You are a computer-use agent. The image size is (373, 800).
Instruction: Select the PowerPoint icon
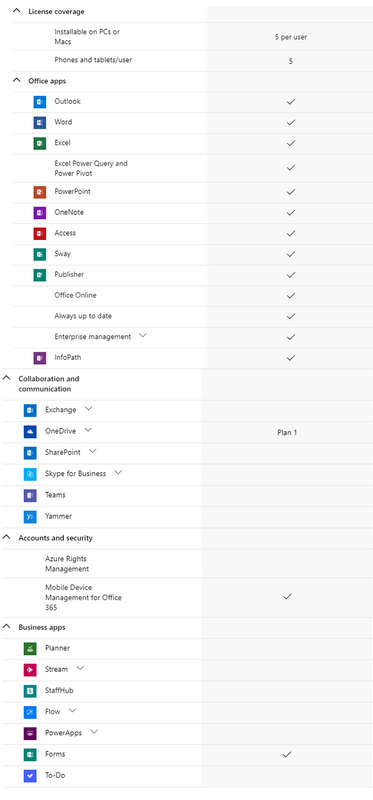40,192
